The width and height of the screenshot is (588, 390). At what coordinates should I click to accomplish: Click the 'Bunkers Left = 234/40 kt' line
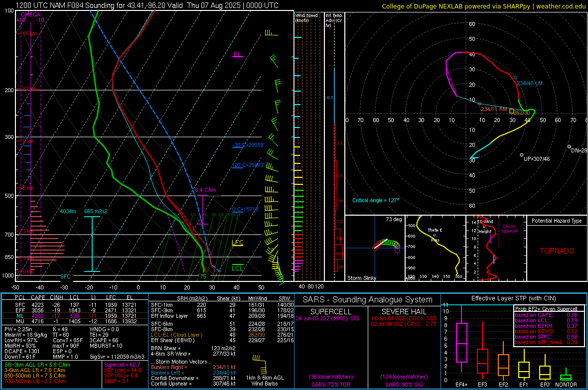click(193, 373)
